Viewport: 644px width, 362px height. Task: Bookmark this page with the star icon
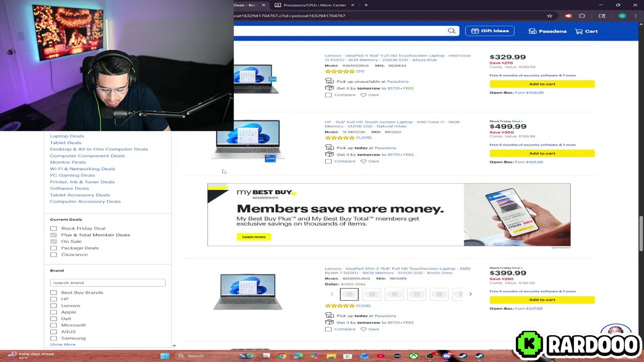point(549,16)
